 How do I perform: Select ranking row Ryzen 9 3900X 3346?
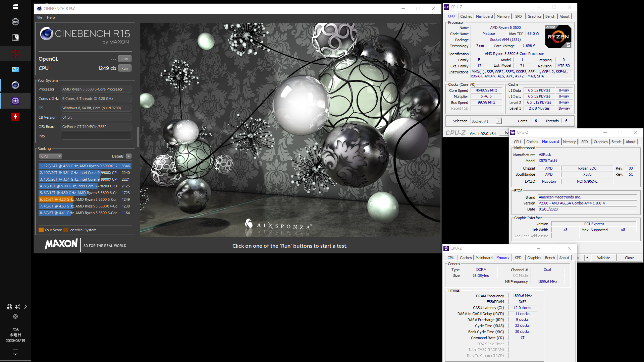85,166
